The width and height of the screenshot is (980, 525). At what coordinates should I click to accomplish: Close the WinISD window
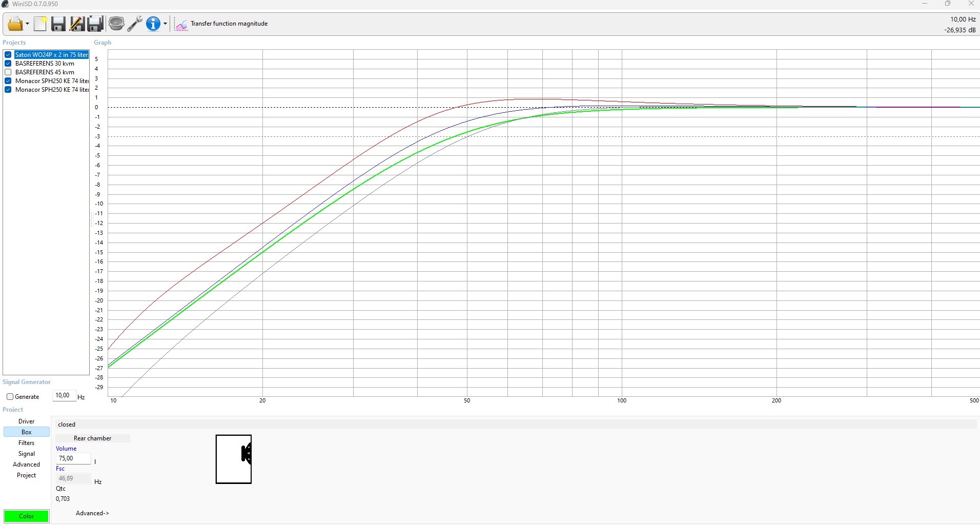[x=971, y=4]
